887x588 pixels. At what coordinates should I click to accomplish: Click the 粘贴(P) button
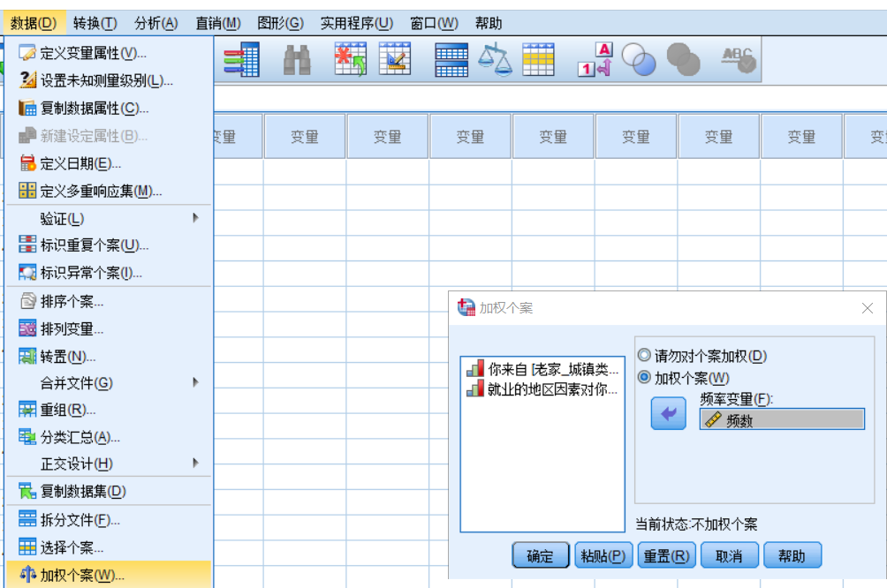603,555
